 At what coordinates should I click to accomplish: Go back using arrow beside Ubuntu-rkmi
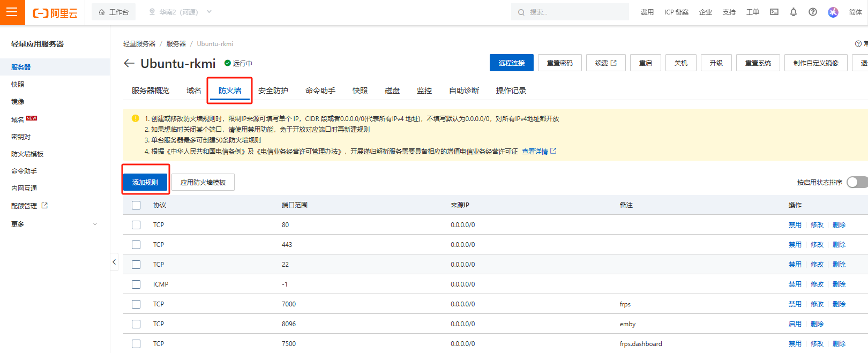pyautogui.click(x=129, y=63)
